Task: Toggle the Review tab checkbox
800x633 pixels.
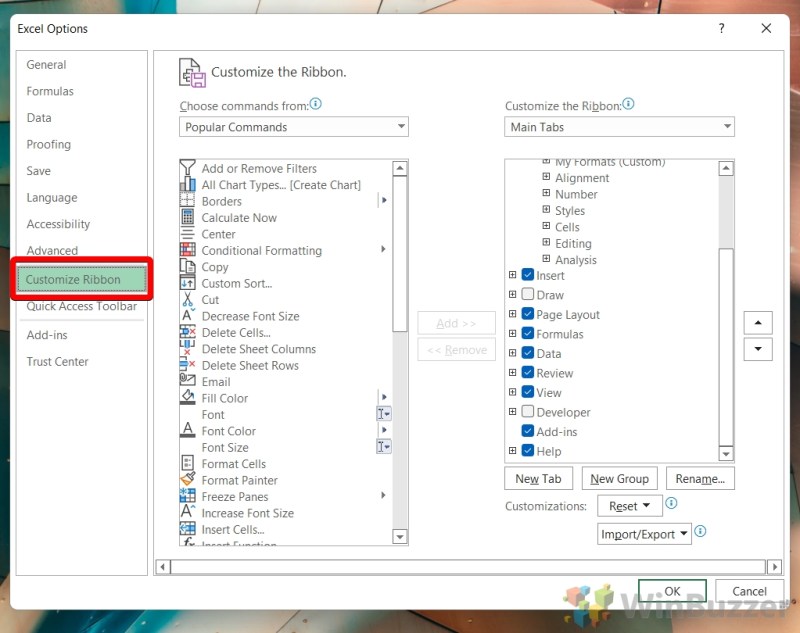Action: click(528, 372)
